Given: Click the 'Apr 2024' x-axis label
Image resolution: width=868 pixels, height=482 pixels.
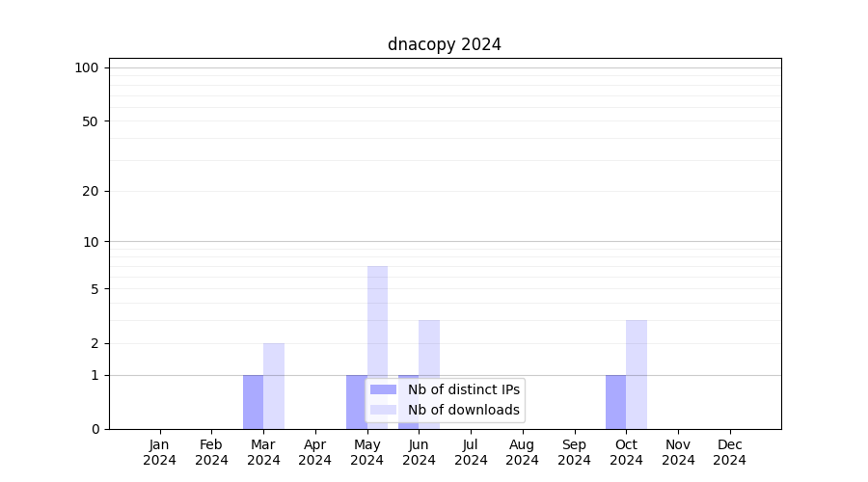Looking at the screenshot, I should 314,452.
